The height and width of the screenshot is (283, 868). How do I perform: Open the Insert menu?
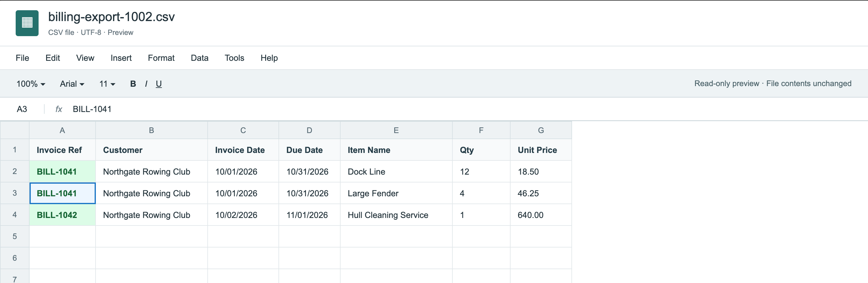(x=121, y=58)
